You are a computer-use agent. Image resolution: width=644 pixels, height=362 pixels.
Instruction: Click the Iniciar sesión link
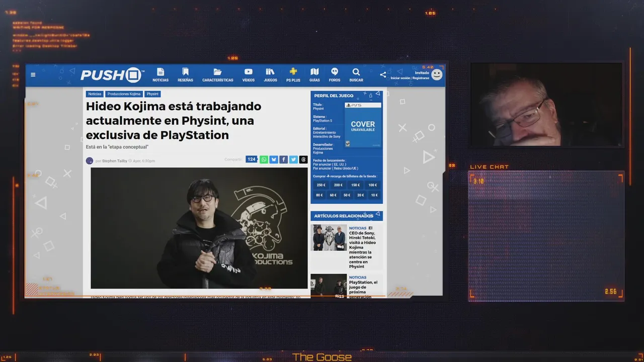point(400,78)
